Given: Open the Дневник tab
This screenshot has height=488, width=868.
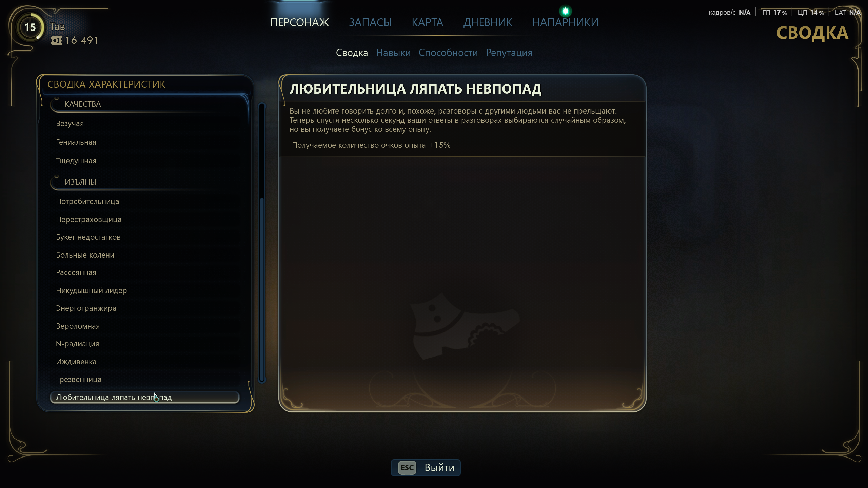Looking at the screenshot, I should coord(488,22).
